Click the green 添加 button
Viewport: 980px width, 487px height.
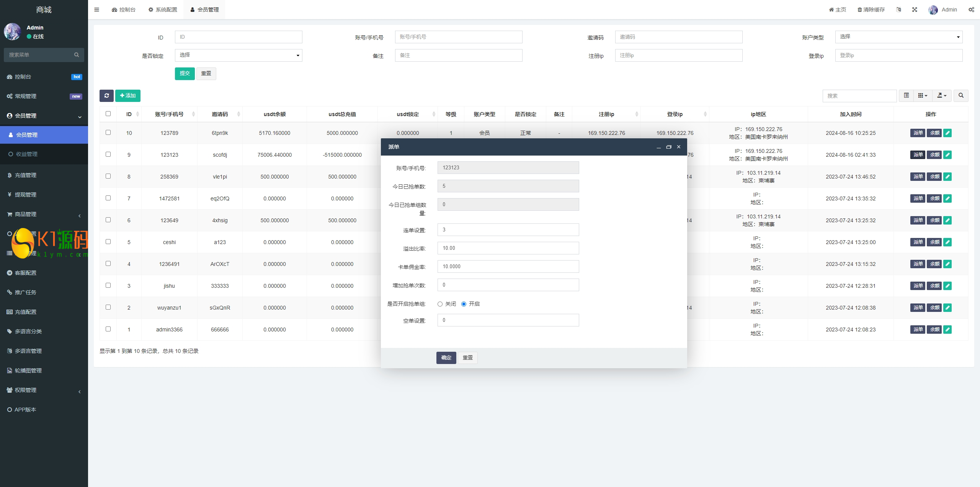point(128,96)
